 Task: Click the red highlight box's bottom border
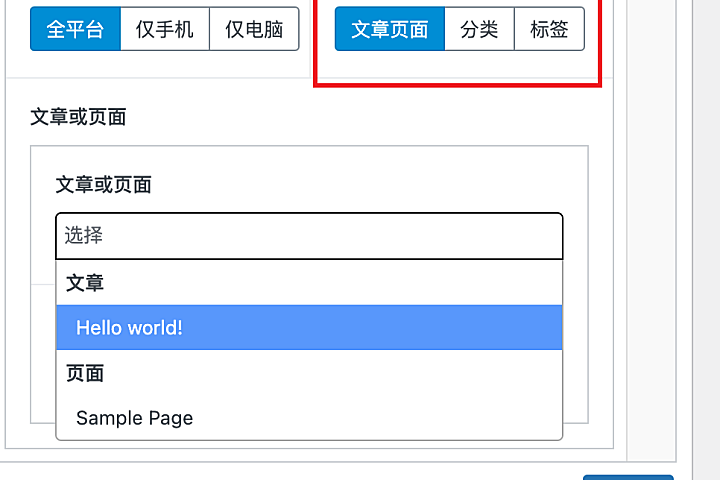pos(458,86)
